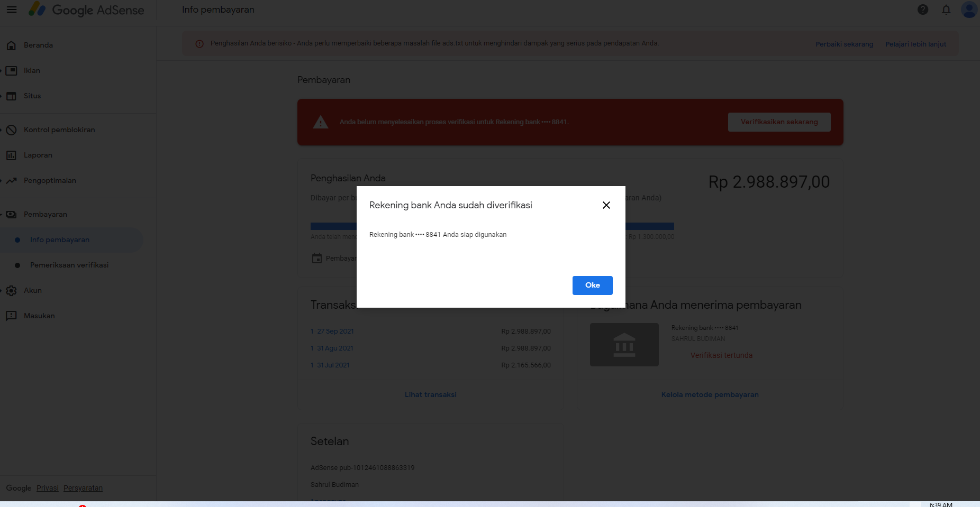Click the alert icon in earnings-risk notice

coord(199,44)
